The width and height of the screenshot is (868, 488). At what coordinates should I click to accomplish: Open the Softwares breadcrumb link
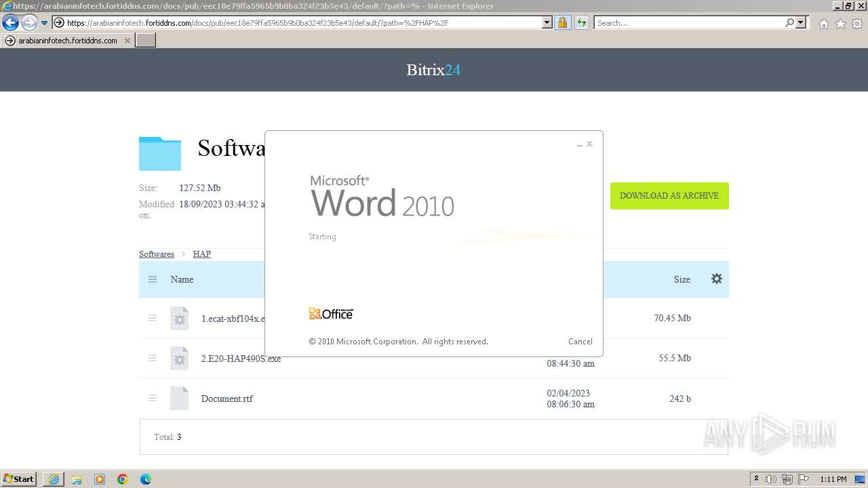point(157,254)
